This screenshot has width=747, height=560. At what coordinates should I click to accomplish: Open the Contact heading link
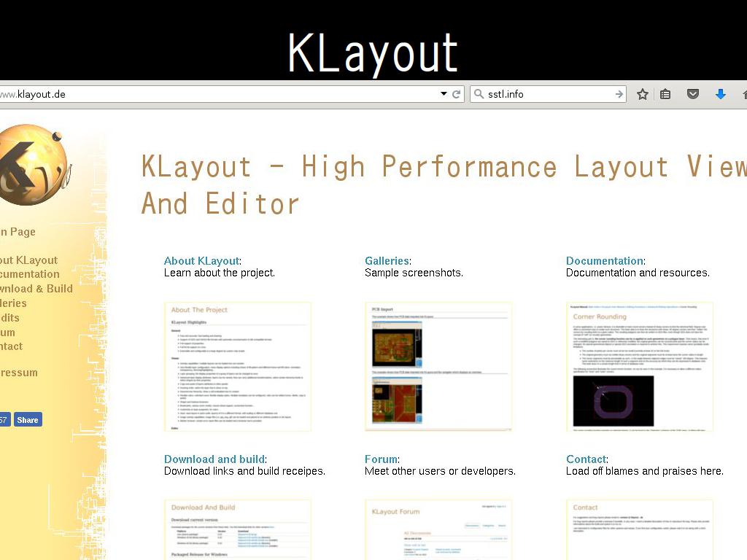tap(586, 459)
